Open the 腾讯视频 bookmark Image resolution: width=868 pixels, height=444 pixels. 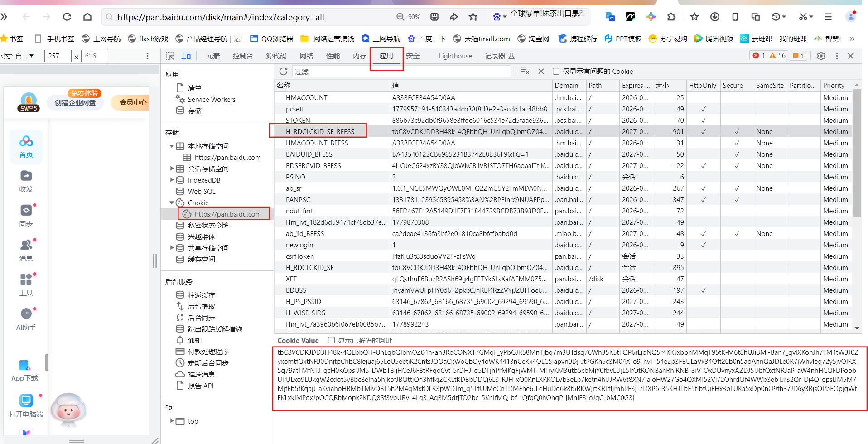(714, 39)
